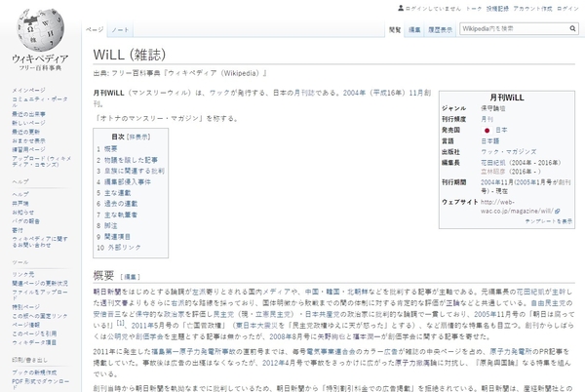Screen dimensions: 585x392
Task: Jump to contents item 5 主な連載
Action: coord(114,193)
